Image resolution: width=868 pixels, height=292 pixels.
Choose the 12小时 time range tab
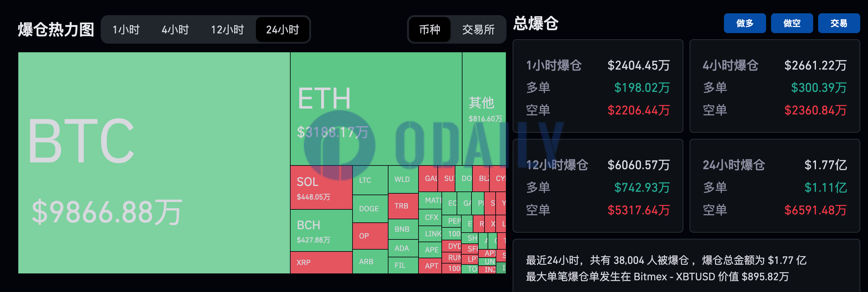227,30
